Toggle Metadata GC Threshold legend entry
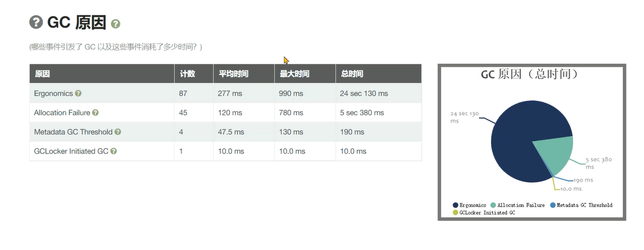Image resolution: width=644 pixels, height=250 pixels. (x=581, y=205)
